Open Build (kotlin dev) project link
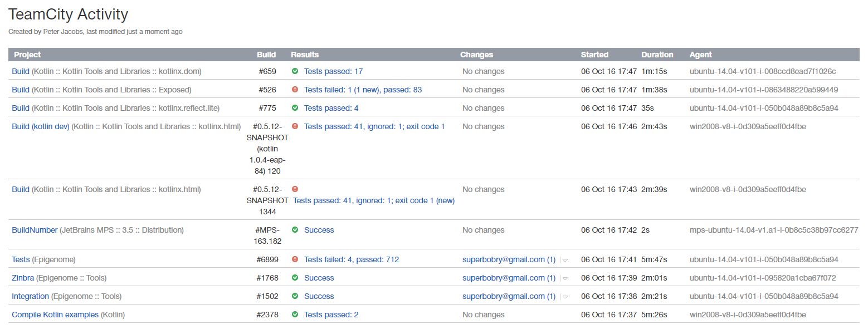 click(x=41, y=126)
